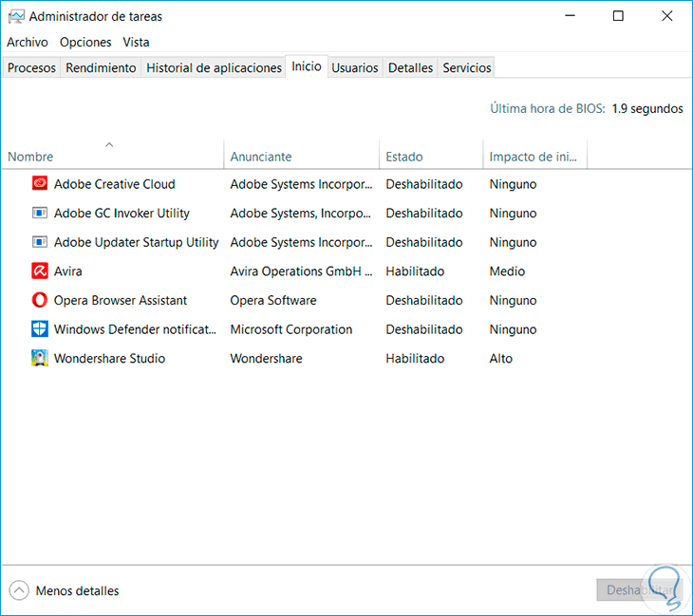
Task: Select the Avira entry name
Action: [x=68, y=271]
